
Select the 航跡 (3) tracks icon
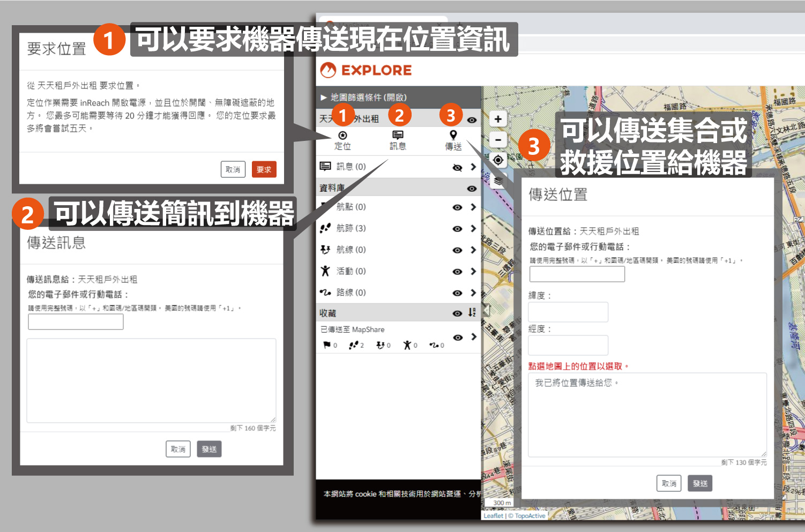325,228
